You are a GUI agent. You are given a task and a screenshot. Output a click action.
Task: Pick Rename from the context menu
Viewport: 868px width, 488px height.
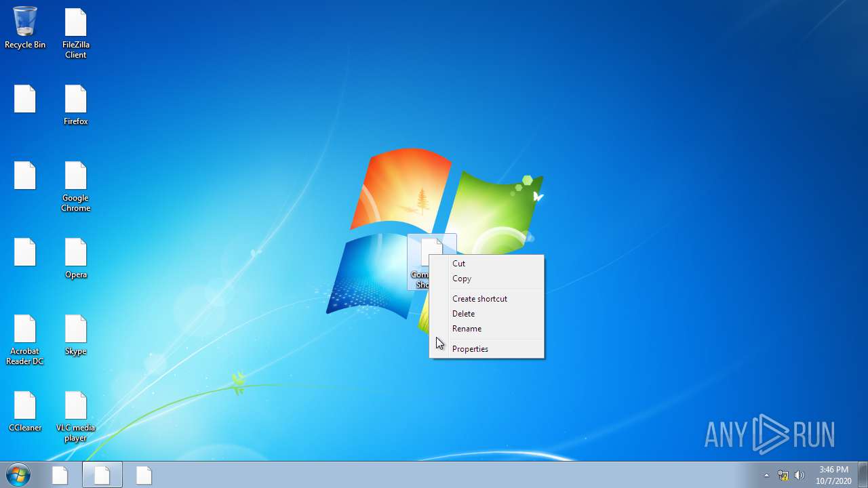[x=487, y=329]
